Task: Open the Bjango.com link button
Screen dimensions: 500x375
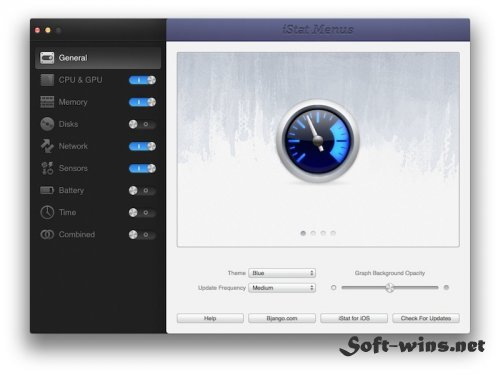Action: coord(282,318)
